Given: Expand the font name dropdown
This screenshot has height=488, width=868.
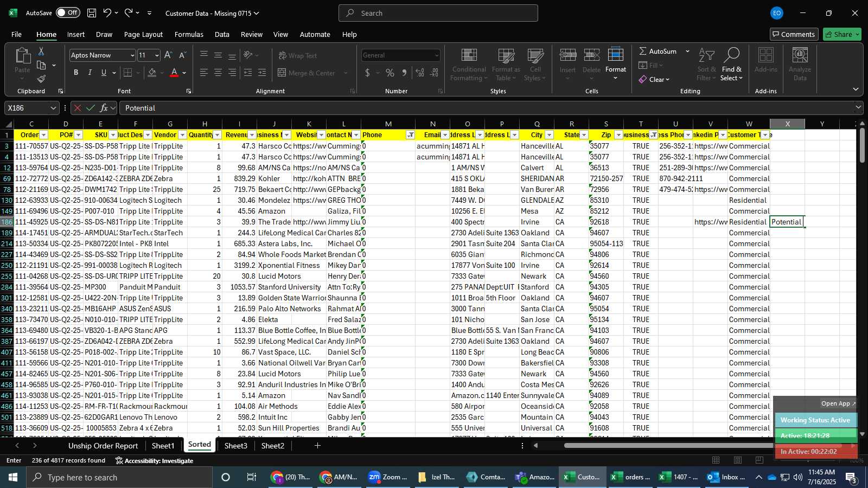Looking at the screenshot, I should click(132, 55).
